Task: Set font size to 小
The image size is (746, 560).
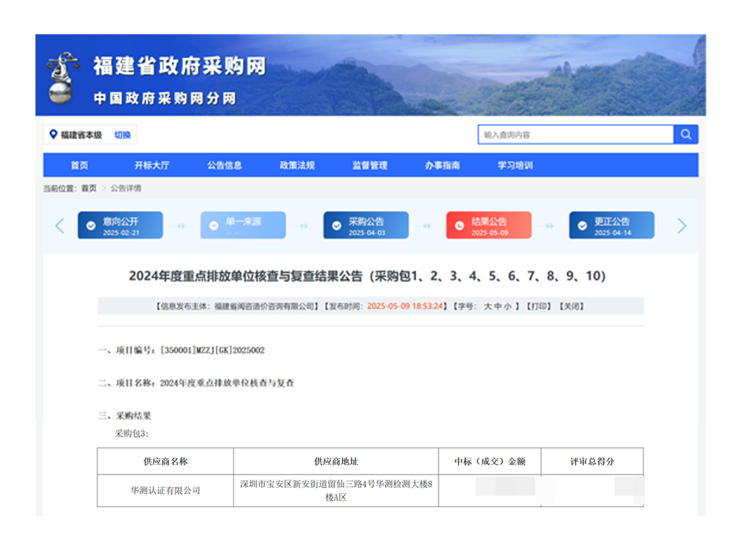Action: point(508,306)
